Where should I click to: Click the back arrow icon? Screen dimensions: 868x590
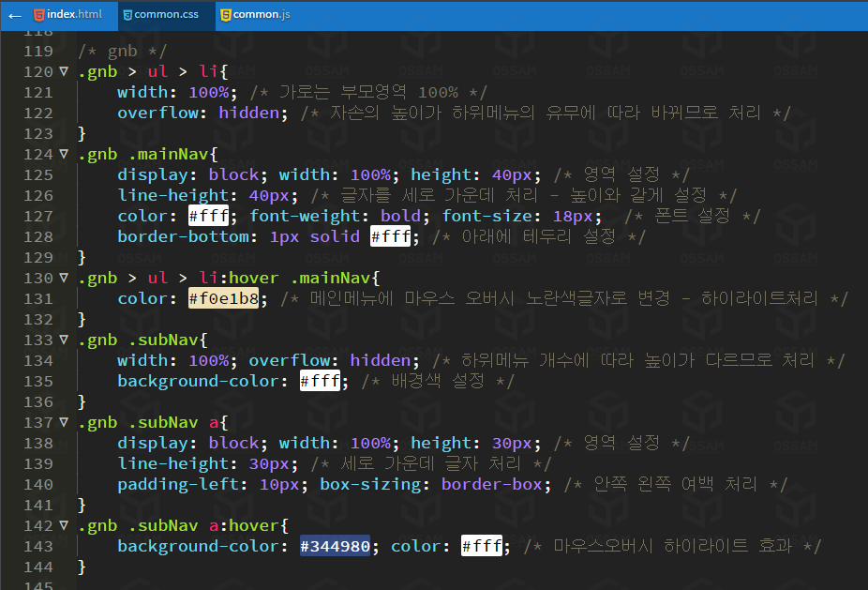pos(15,16)
